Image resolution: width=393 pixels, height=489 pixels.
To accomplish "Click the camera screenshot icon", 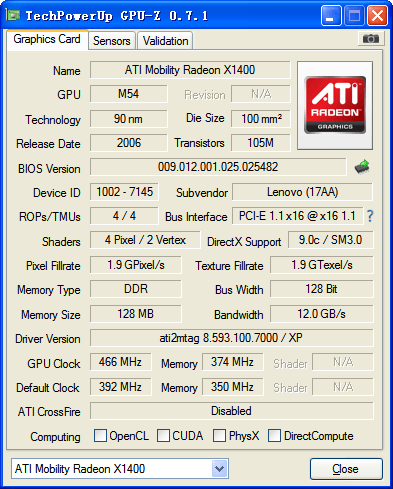I will [x=371, y=39].
